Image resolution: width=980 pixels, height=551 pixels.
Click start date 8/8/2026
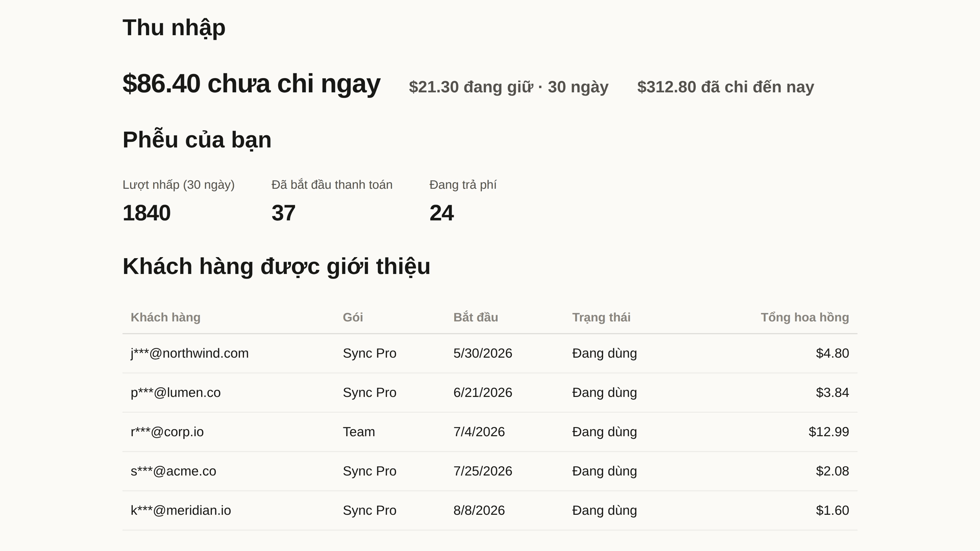(479, 511)
